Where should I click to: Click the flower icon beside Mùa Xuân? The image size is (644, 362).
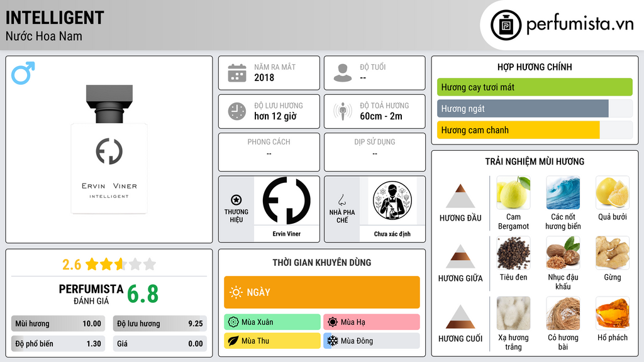233,322
